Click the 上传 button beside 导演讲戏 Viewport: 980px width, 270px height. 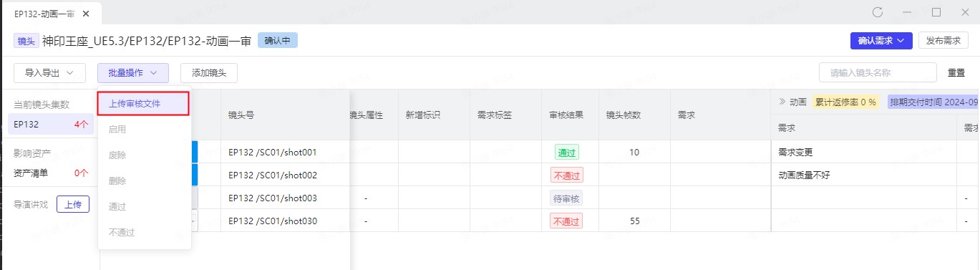pyautogui.click(x=73, y=204)
